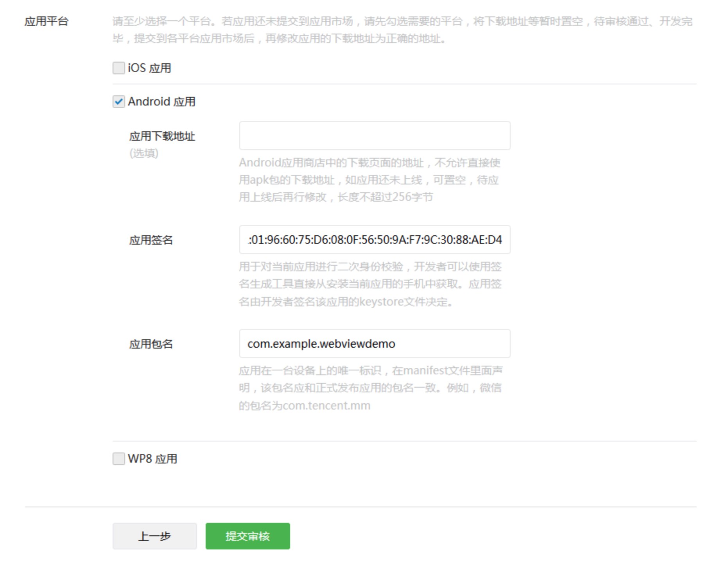This screenshot has height=576, width=728.
Task: Click the 应用包名 field label
Action: click(x=151, y=344)
